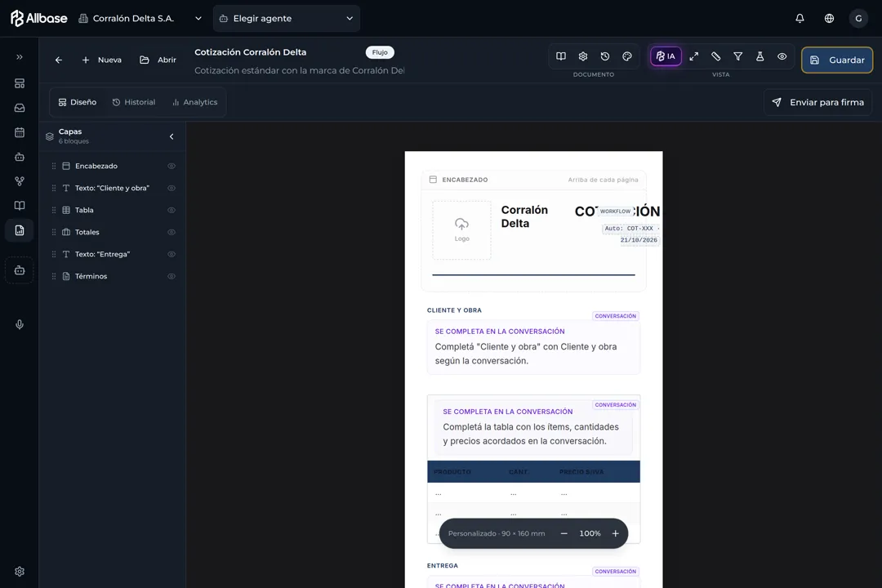Click the Corralón Delta header text
The image size is (882, 588).
pyautogui.click(x=524, y=216)
